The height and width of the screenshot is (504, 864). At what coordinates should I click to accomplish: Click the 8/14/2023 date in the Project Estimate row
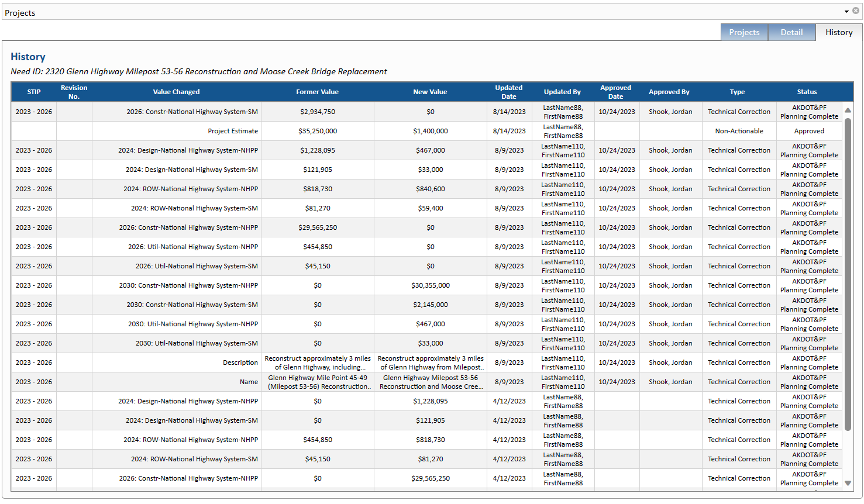point(509,131)
